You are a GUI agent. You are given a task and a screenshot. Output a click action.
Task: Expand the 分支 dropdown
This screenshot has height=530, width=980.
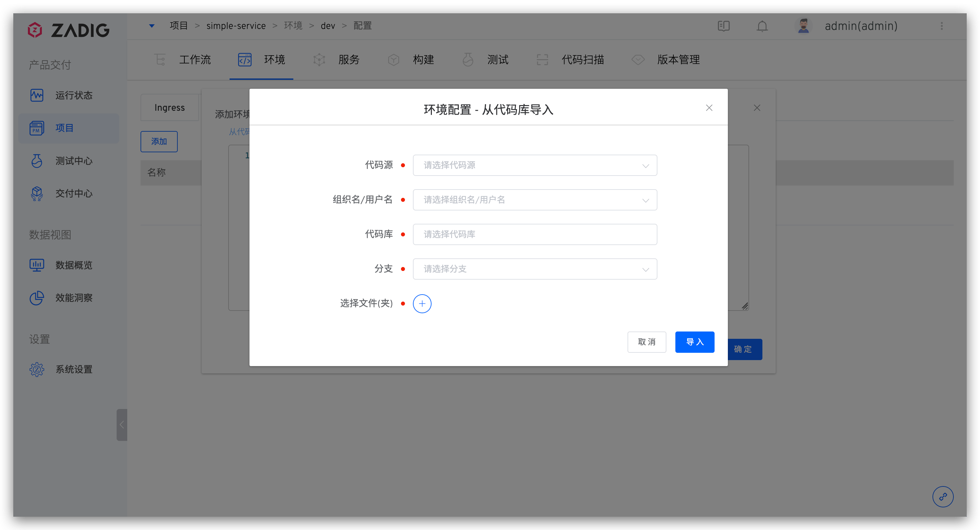[x=535, y=269]
